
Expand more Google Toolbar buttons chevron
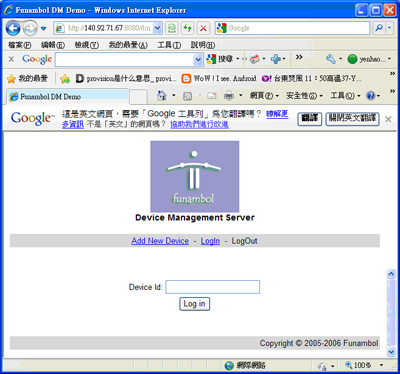(x=299, y=57)
